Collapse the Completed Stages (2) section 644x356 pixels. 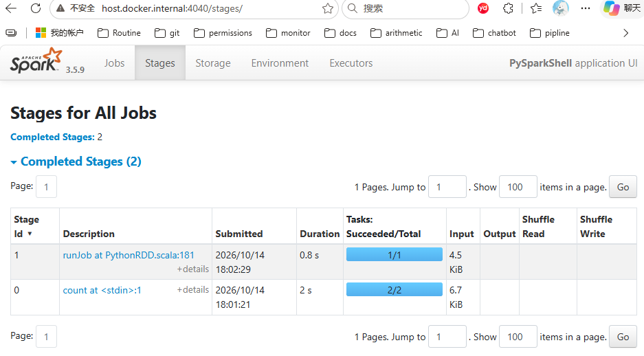pos(76,162)
